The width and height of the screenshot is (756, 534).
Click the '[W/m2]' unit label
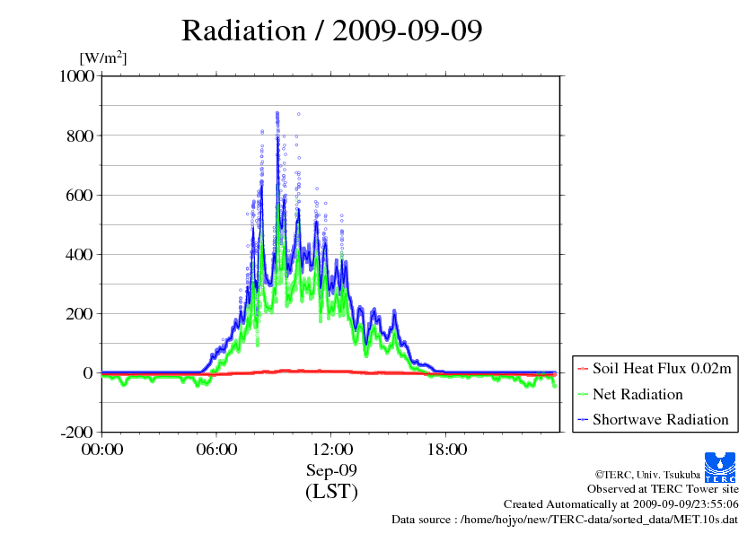pyautogui.click(x=103, y=57)
